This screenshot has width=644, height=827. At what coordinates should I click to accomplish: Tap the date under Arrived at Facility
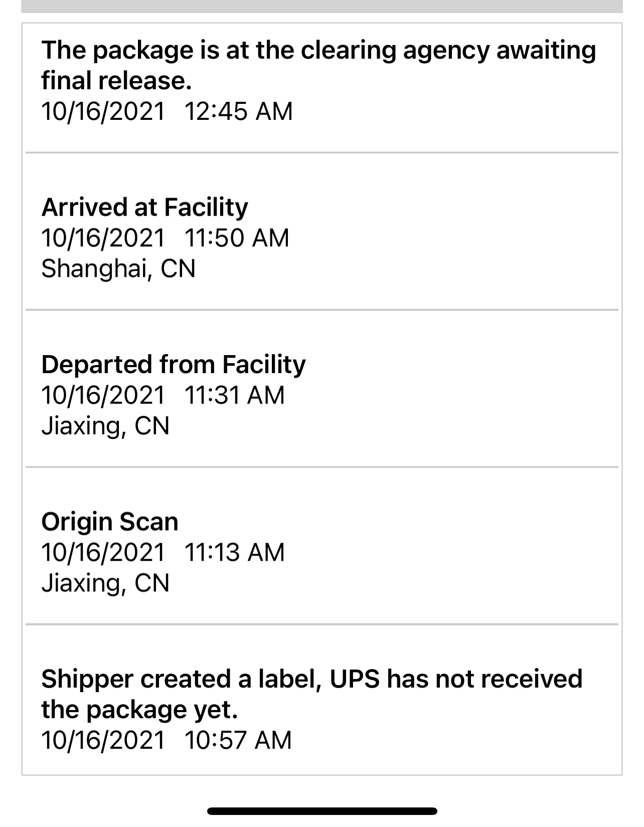tap(103, 238)
